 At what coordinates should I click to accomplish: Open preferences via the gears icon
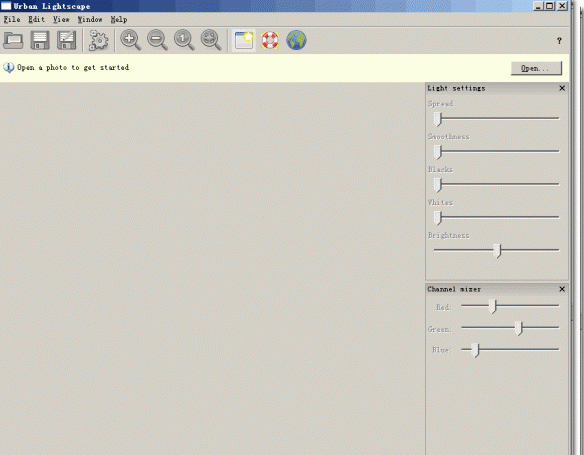[x=98, y=40]
